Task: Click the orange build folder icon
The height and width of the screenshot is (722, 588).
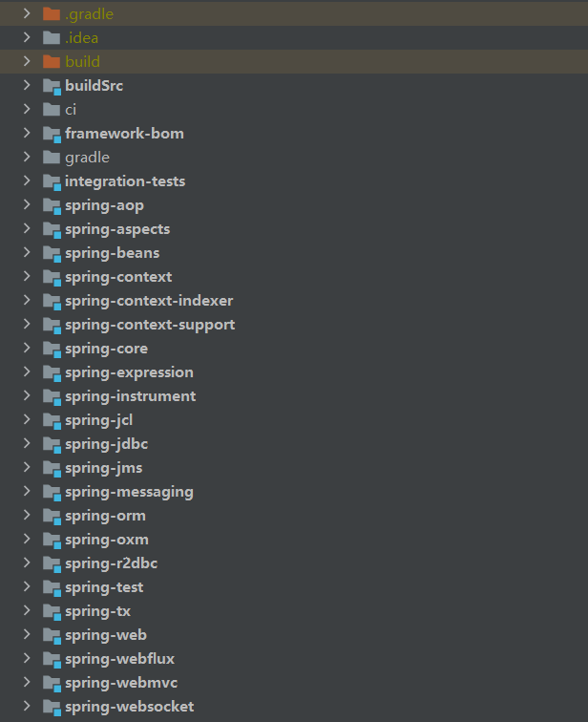Action: point(52,62)
